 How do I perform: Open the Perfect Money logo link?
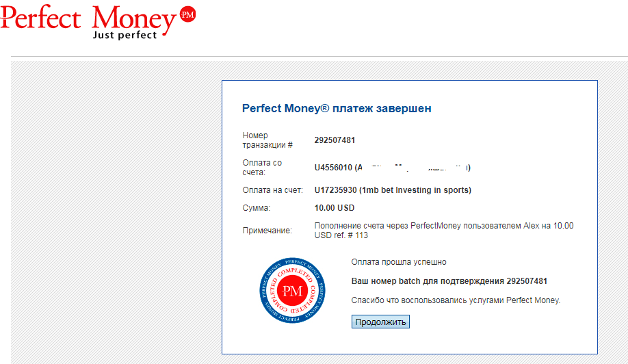[98, 22]
